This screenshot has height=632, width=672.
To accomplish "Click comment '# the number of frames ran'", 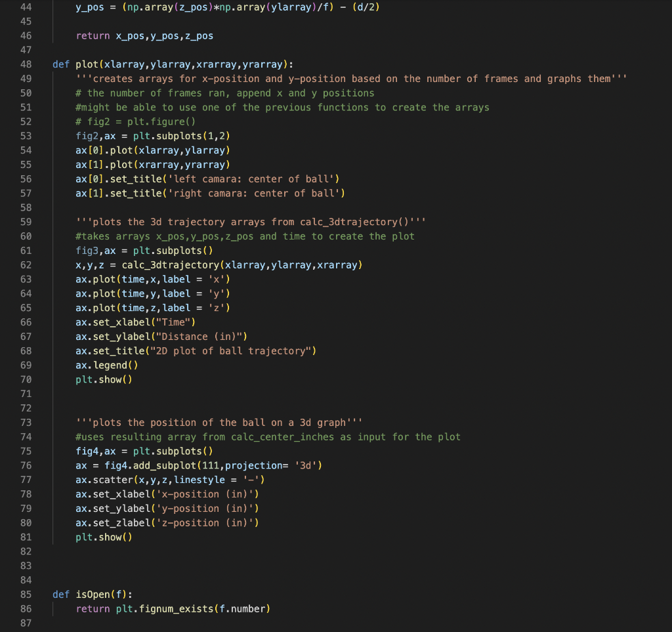I will tap(225, 93).
